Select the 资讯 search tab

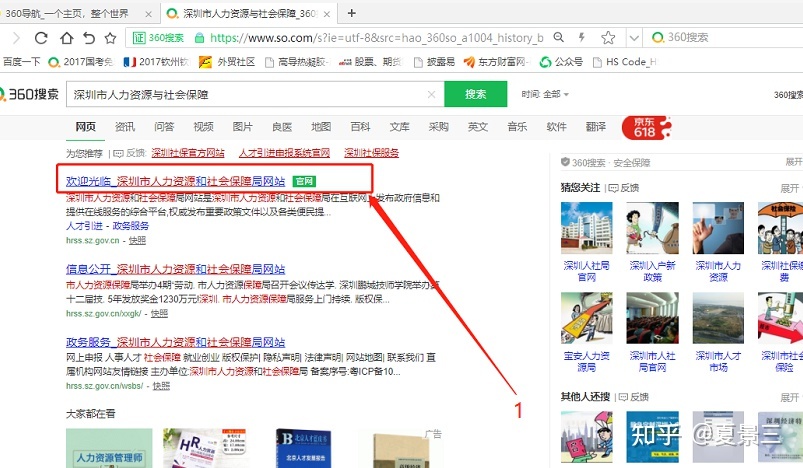coord(124,126)
